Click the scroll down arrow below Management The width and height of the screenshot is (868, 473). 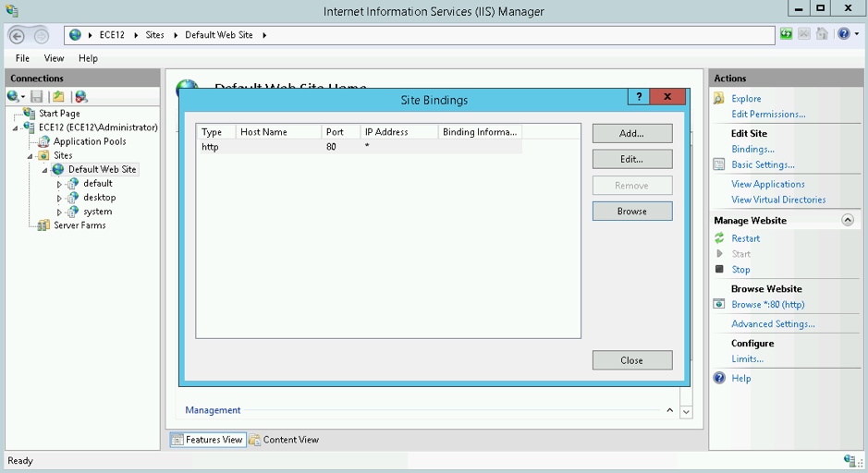point(686,412)
